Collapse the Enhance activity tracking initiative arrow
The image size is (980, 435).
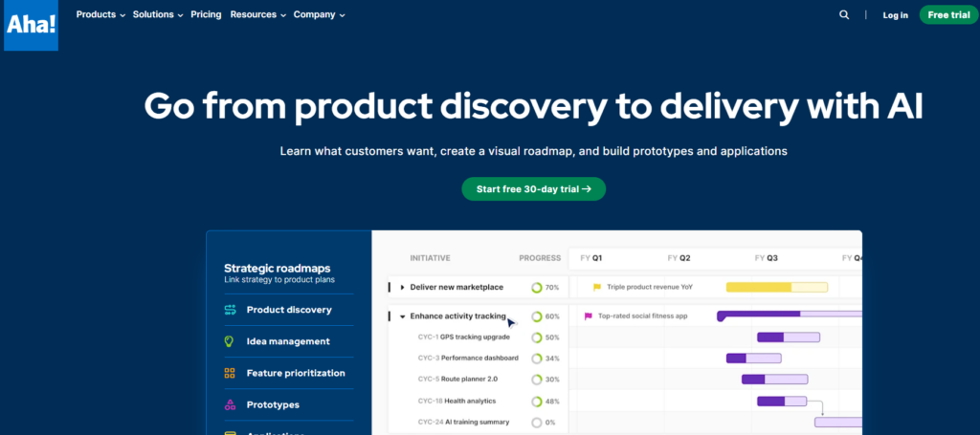(403, 316)
